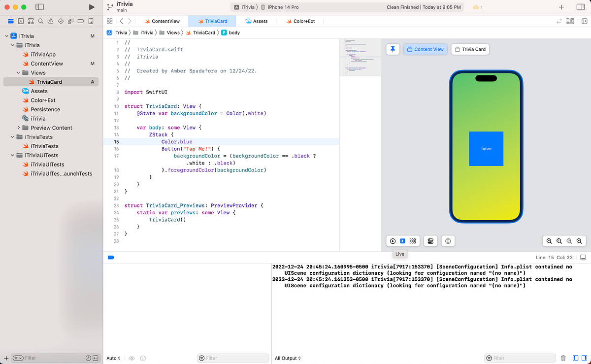Viewport: 591px width, 364px height.
Task: Select the preview Selectable mode cursor icon
Action: (x=402, y=241)
